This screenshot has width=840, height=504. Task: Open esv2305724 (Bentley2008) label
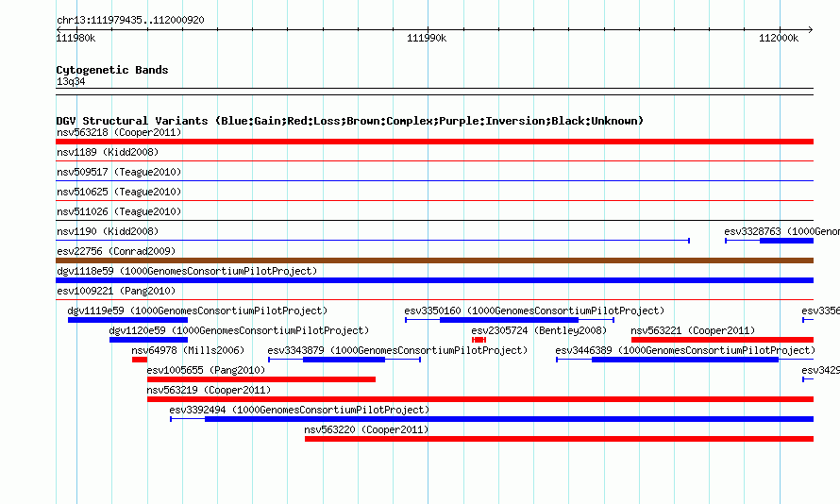pos(539,330)
